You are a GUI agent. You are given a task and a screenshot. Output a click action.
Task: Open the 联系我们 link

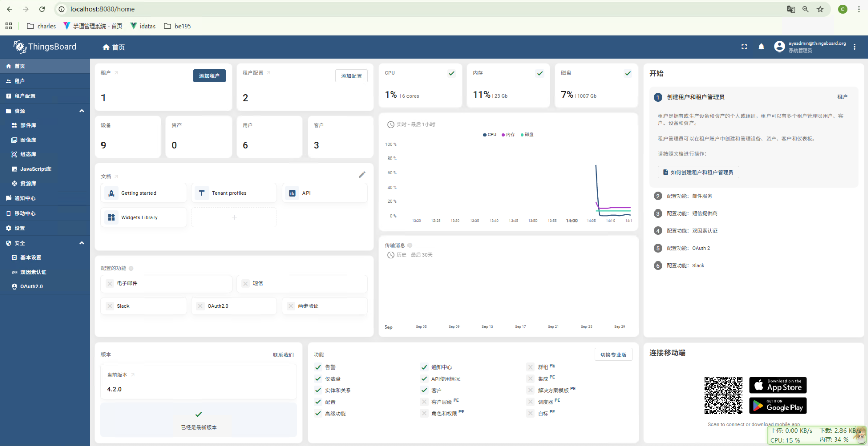coord(284,355)
